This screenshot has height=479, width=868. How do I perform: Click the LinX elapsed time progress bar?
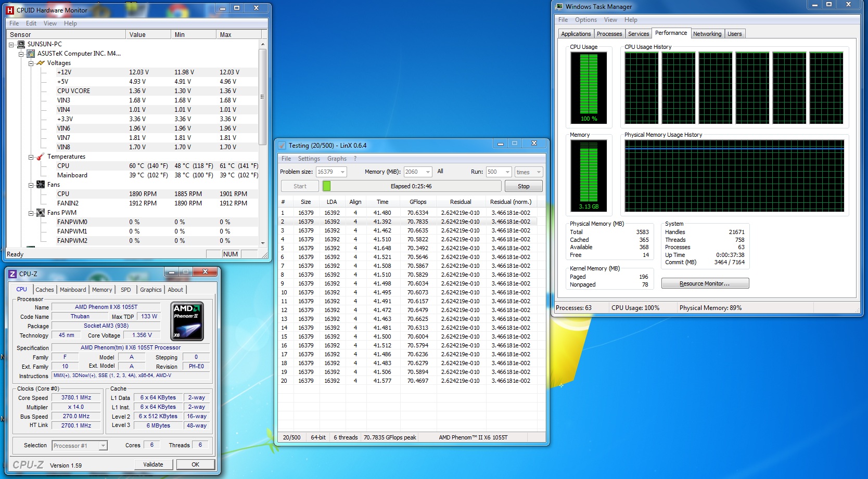[x=411, y=186]
